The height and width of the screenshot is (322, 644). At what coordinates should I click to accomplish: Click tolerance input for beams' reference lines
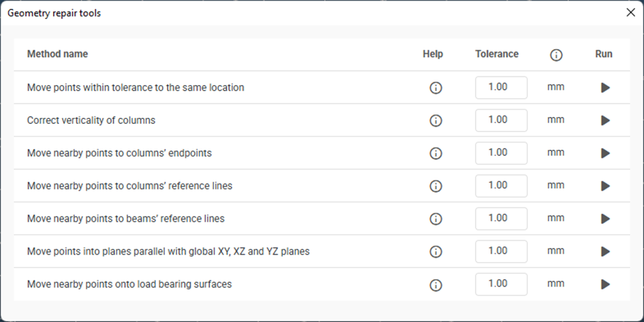coord(501,219)
